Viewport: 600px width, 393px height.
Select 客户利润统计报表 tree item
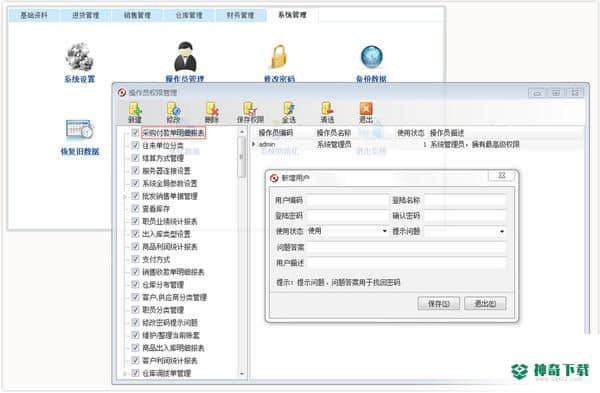coord(170,360)
